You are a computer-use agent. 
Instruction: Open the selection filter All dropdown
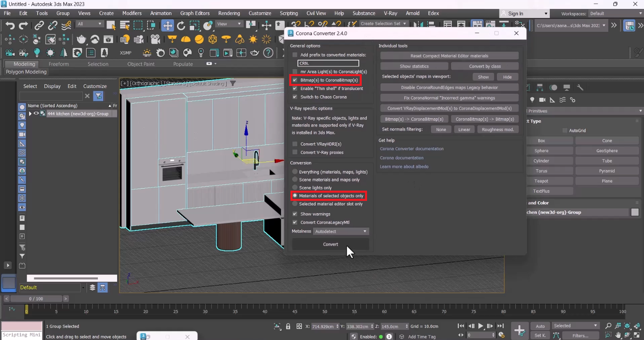pos(90,24)
